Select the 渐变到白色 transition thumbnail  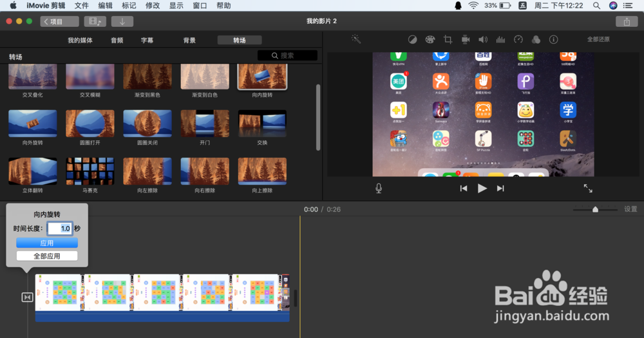[x=205, y=77]
